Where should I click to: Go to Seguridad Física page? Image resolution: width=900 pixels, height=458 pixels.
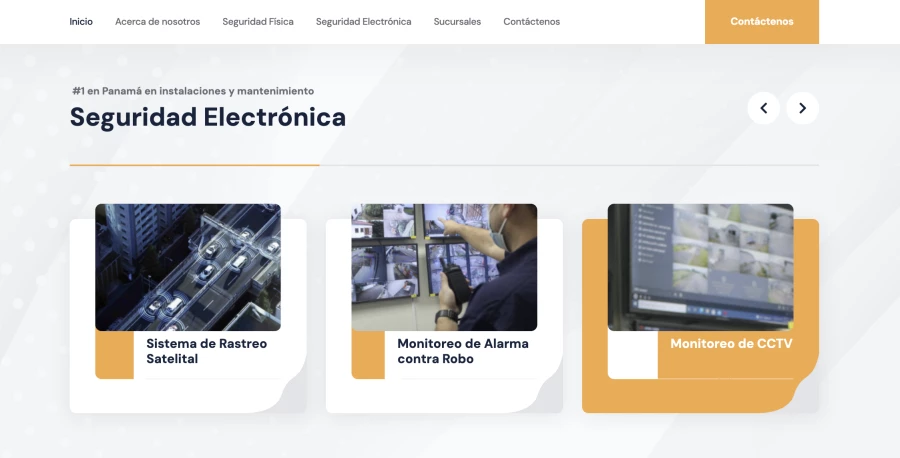pos(258,22)
